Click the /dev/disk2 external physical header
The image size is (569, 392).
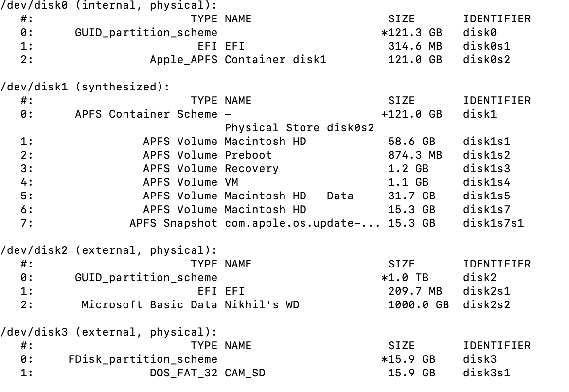click(108, 250)
